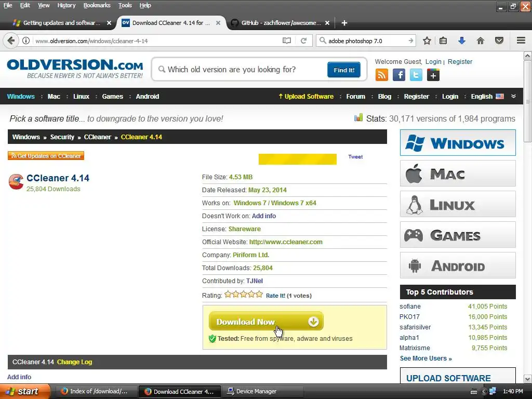Click the Tweet link

tap(355, 157)
